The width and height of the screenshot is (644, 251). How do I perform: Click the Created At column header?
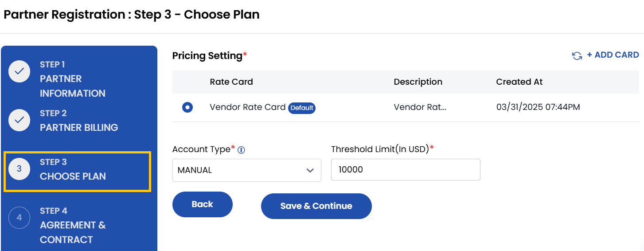pos(519,82)
